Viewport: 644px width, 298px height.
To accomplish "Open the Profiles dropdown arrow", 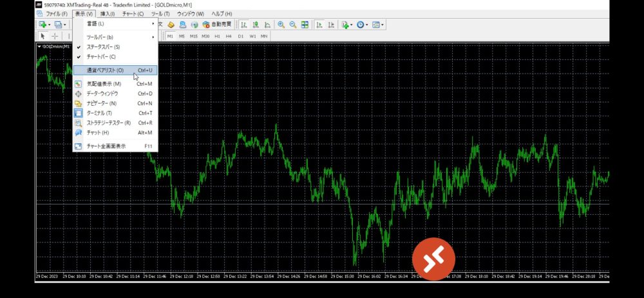I will (x=64, y=25).
